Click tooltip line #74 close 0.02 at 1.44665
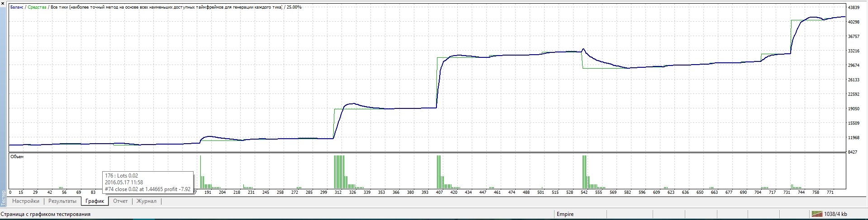Viewport: 868px width, 220px height. tap(135, 189)
